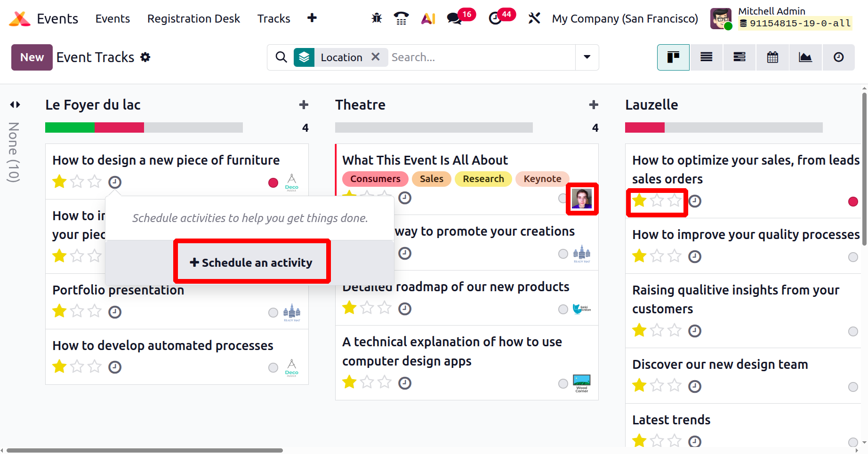The width and height of the screenshot is (868, 454).
Task: Open the activities clock icon in navbar
Action: 495,18
